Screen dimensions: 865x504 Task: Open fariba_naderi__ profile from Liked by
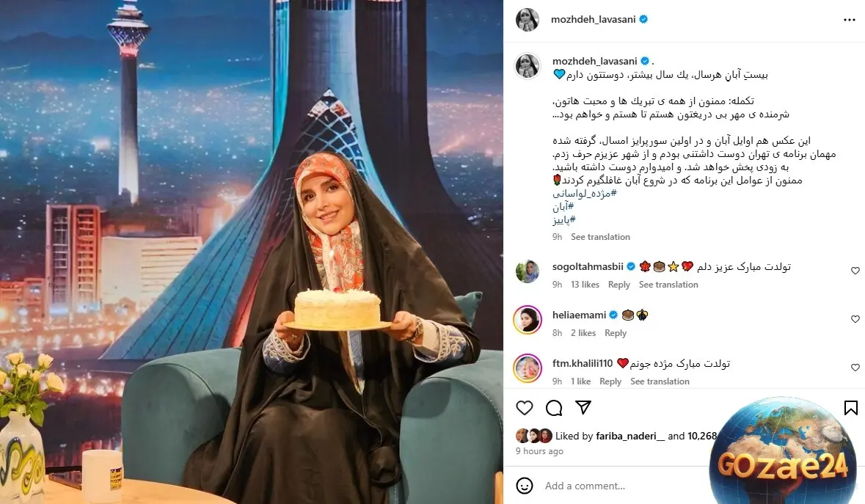(630, 437)
